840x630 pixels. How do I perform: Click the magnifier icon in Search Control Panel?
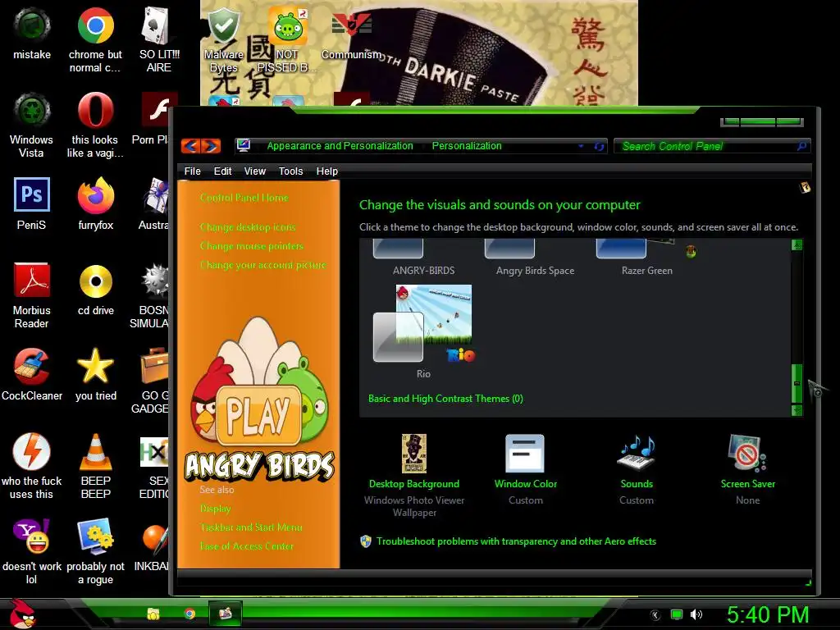(801, 146)
